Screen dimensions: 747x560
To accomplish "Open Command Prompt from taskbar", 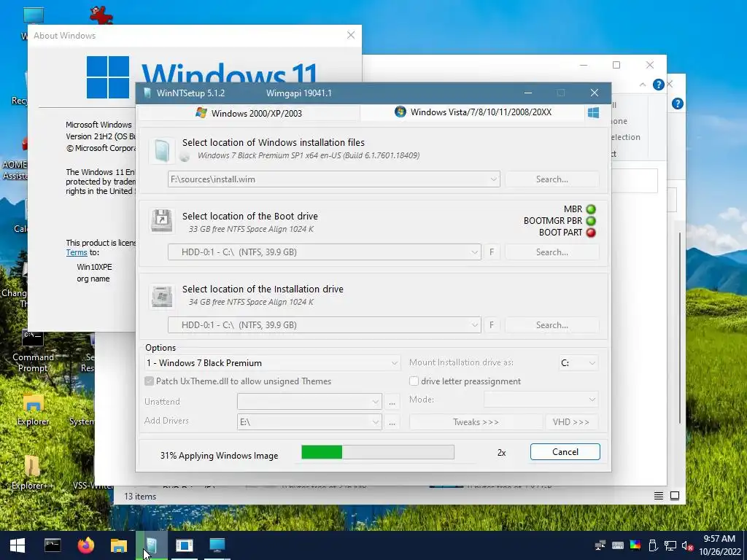I will coord(53,545).
